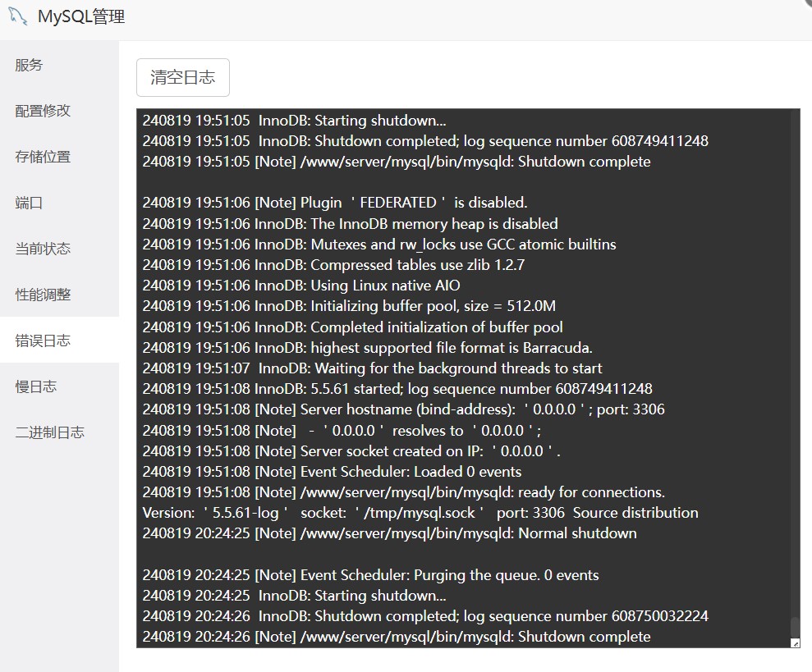
Task: Click the log area vertical scrollbar thumb
Action: pos(795,627)
